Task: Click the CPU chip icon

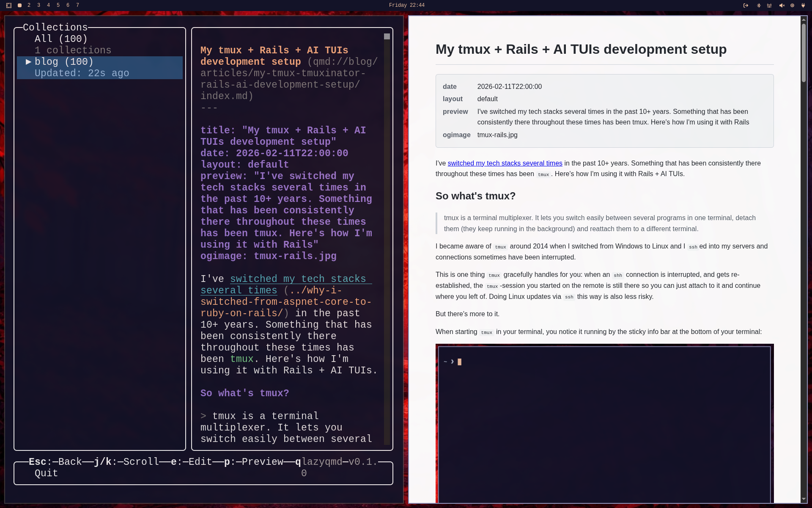Action: 792,6
